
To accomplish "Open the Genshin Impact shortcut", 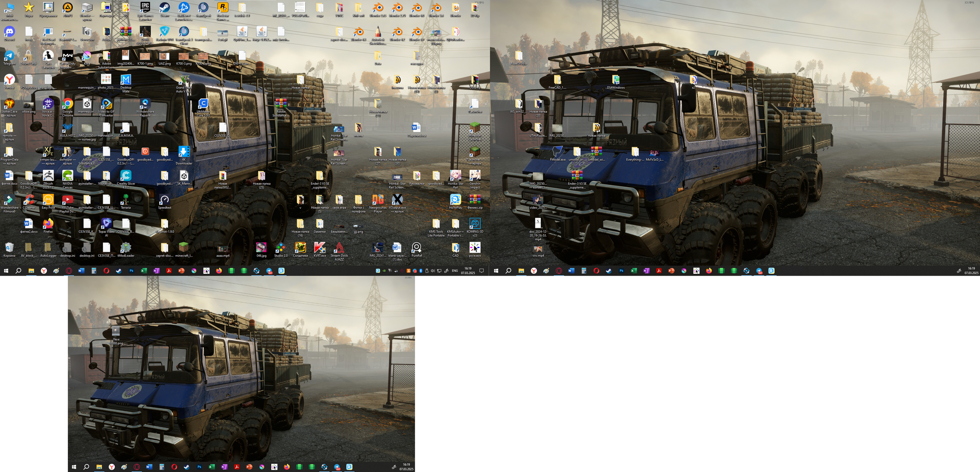I will point(475,180).
